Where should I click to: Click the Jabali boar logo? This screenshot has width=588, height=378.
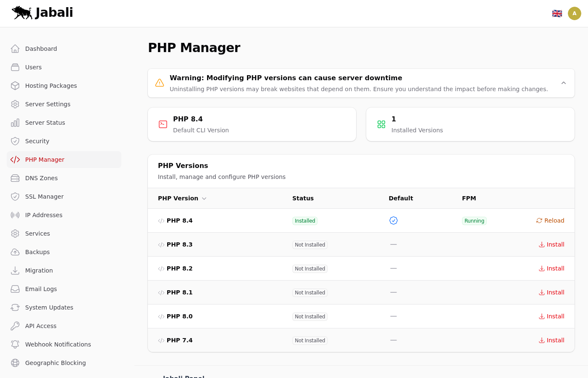coord(22,13)
